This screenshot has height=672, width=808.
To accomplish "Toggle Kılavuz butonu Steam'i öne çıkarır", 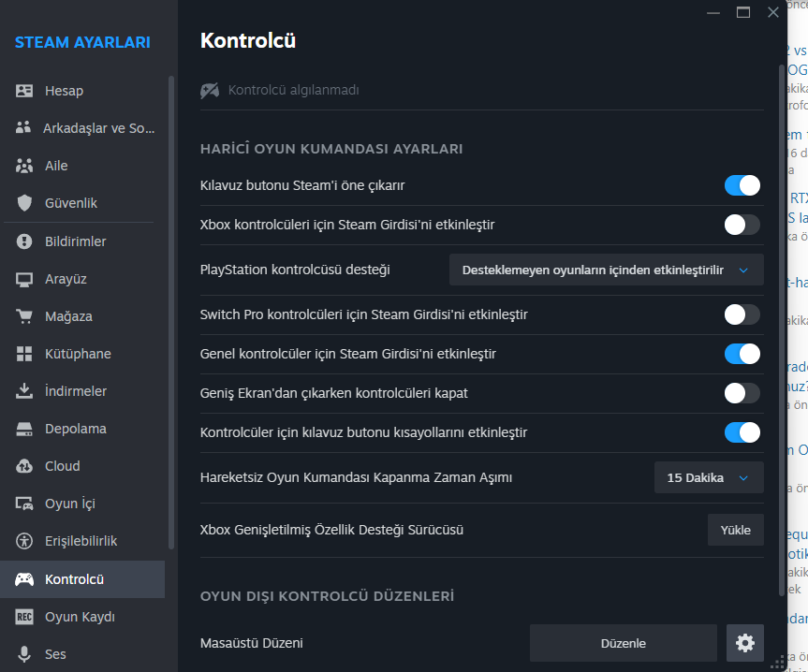I will click(742, 185).
